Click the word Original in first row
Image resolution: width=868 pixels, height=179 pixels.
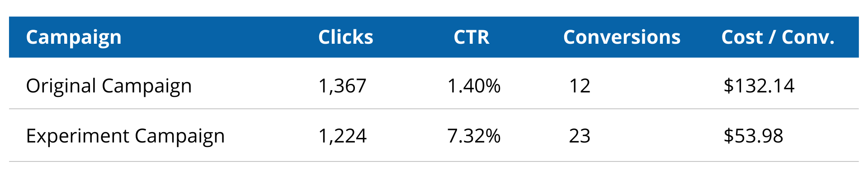tap(61, 85)
